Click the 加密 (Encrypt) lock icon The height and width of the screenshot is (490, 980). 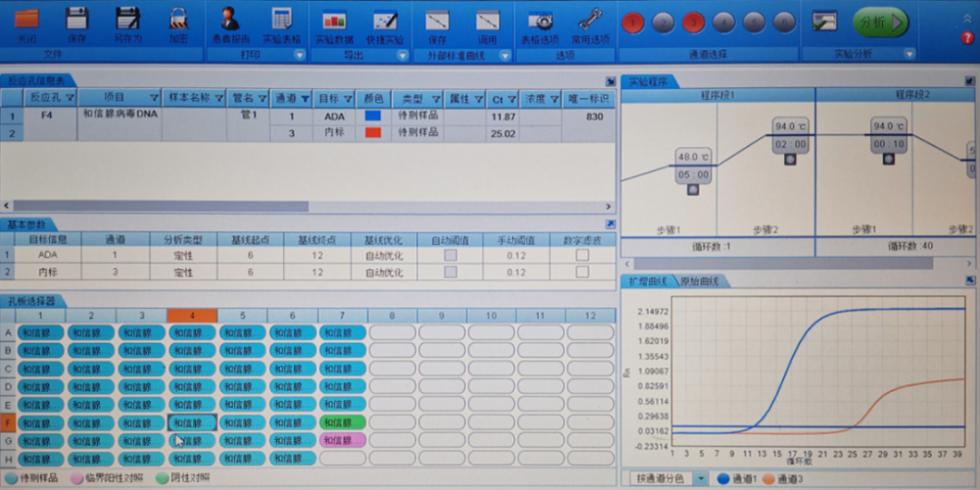click(178, 20)
